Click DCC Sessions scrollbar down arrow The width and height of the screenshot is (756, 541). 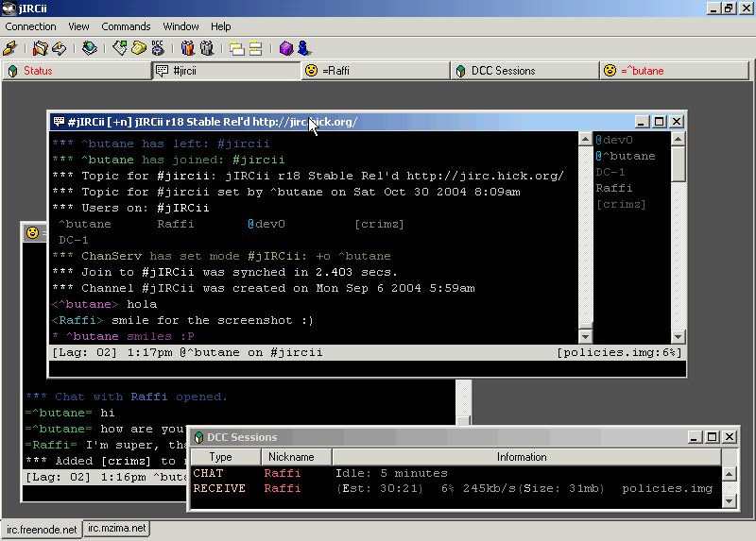[x=729, y=501]
